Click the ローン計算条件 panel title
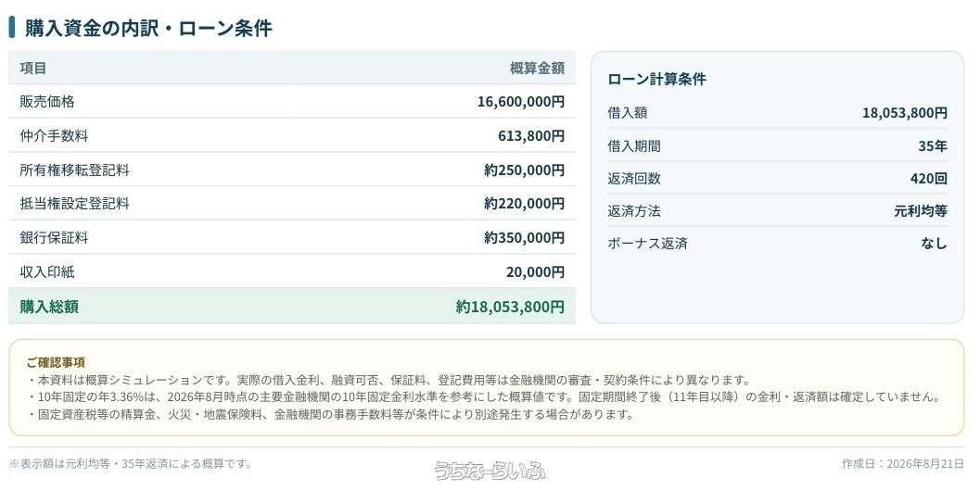 coord(656,80)
